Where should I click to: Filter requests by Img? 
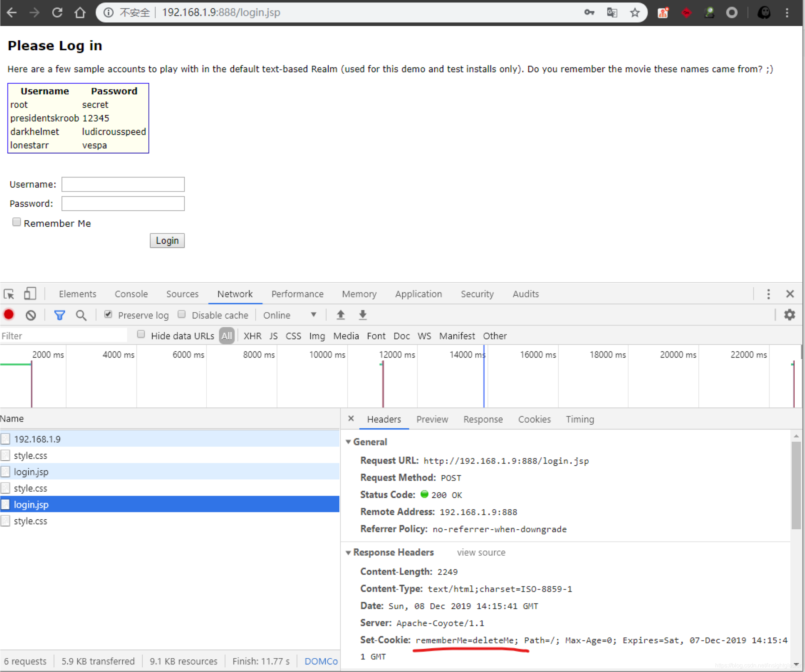pos(317,336)
